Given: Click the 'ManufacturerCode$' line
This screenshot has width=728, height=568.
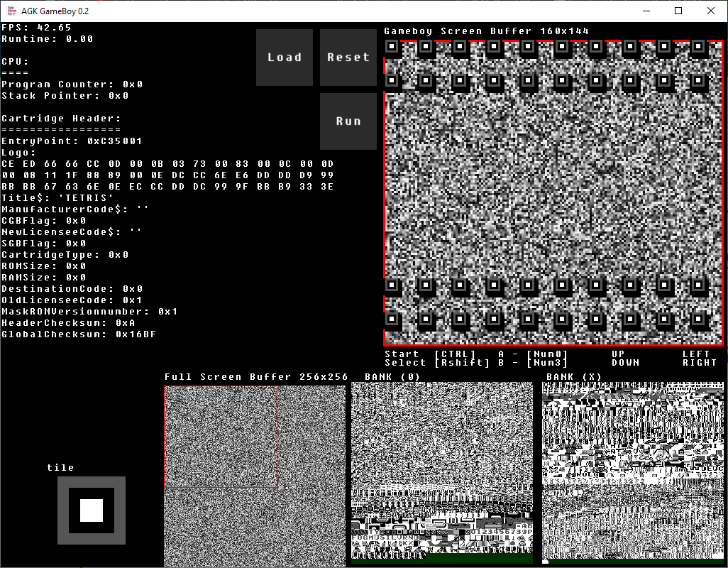Looking at the screenshot, I should tap(75, 209).
